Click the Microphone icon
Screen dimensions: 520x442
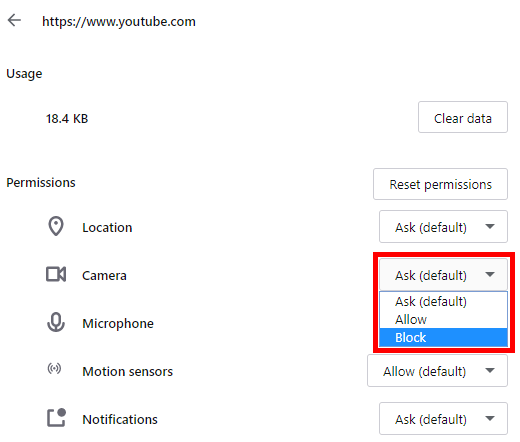click(56, 322)
